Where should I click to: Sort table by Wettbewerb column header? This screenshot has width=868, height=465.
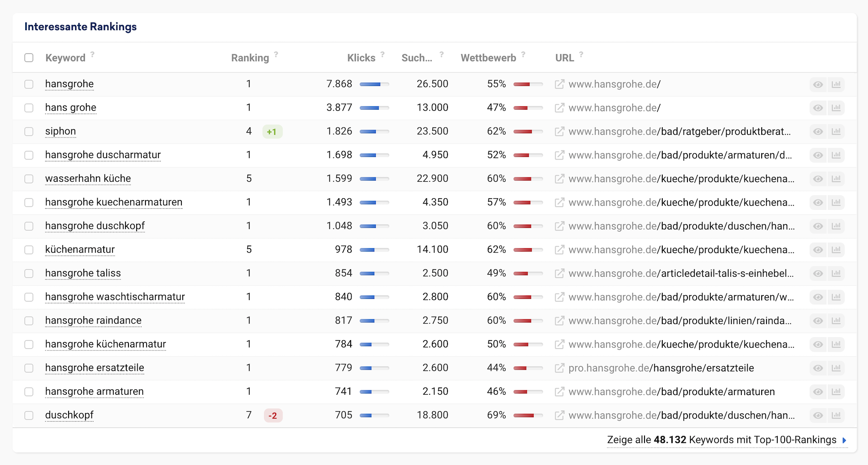488,58
